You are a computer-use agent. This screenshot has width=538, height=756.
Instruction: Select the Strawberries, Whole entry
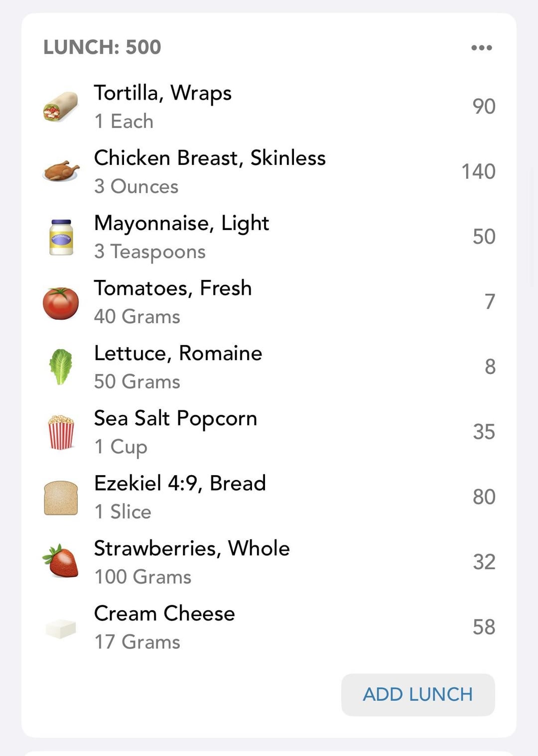click(x=269, y=562)
